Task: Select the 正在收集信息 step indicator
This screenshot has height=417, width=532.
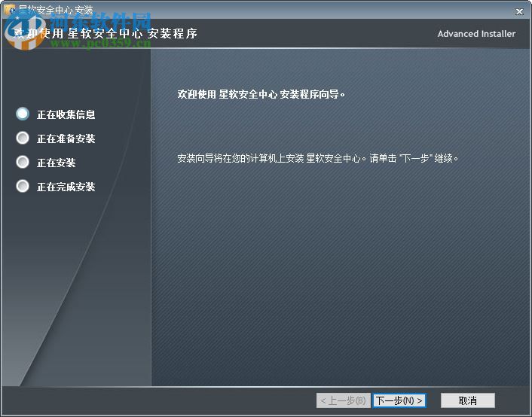Action: click(23, 114)
